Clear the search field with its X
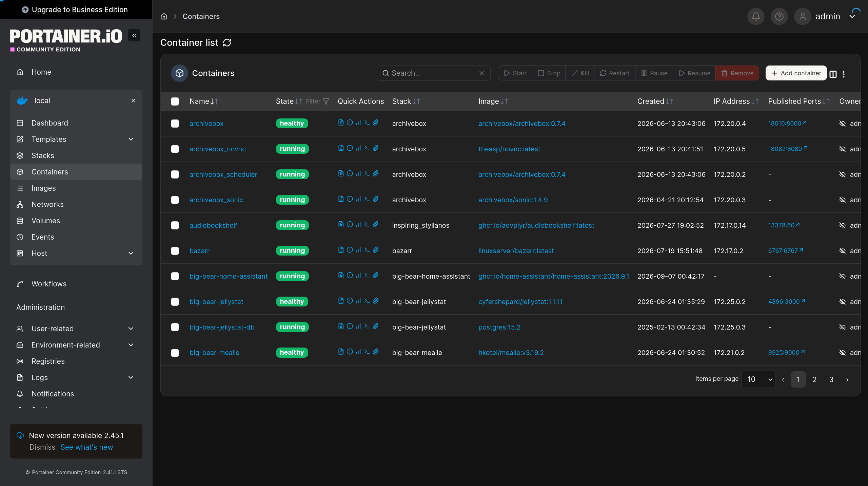The image size is (868, 486). (x=481, y=73)
